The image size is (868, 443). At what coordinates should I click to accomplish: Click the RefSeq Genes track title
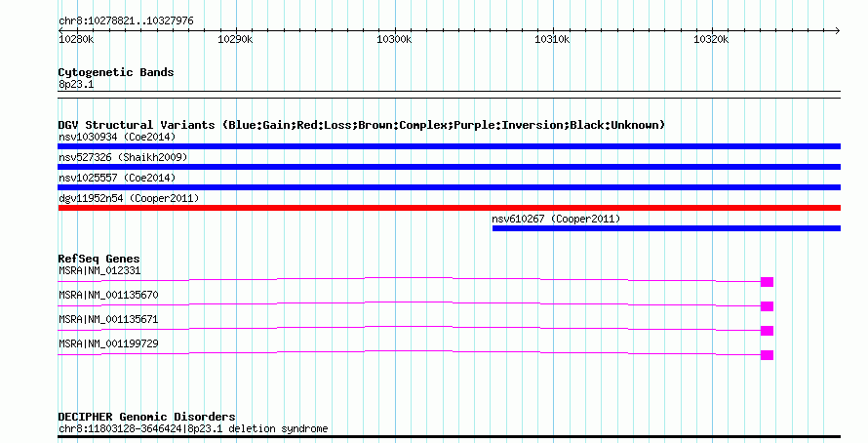(99, 259)
